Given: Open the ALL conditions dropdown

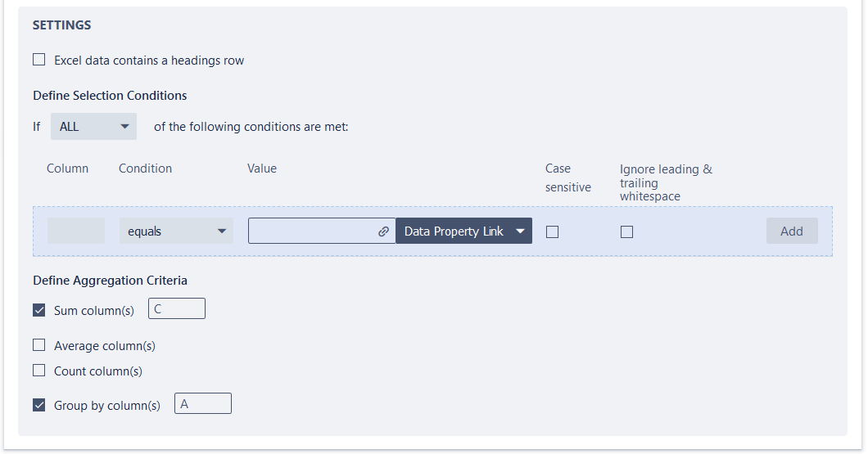Looking at the screenshot, I should [x=93, y=127].
